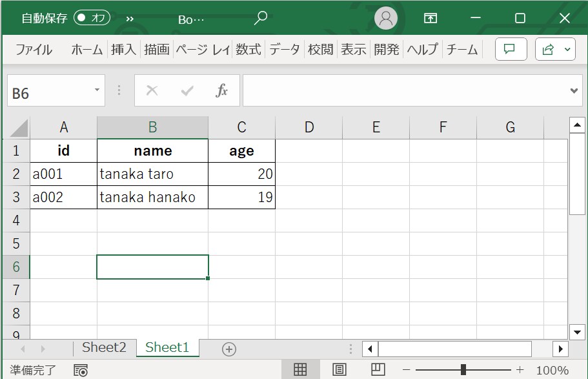Switch to the Sheet2 tab
Image resolution: width=588 pixels, height=379 pixels.
[x=105, y=348]
